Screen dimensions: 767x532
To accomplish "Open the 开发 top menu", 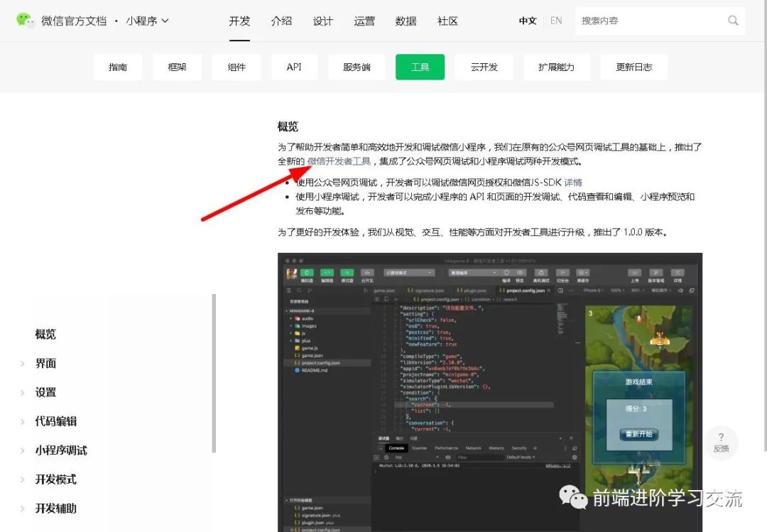I will tap(239, 21).
